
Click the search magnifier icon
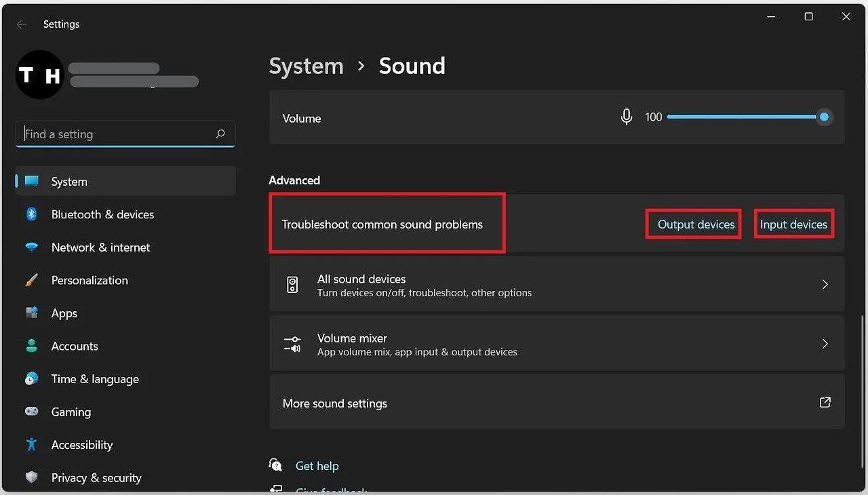pyautogui.click(x=220, y=134)
